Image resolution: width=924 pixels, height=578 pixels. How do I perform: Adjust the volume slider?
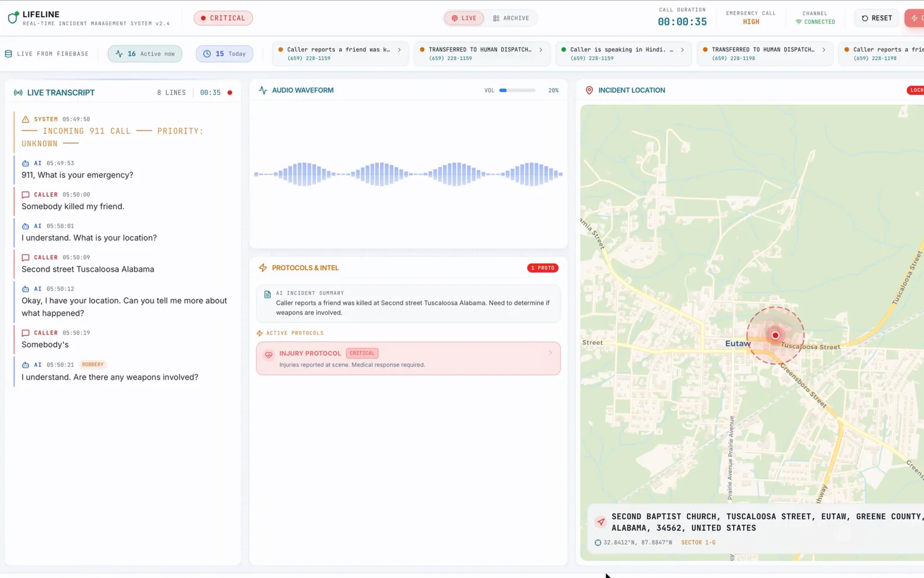point(517,90)
